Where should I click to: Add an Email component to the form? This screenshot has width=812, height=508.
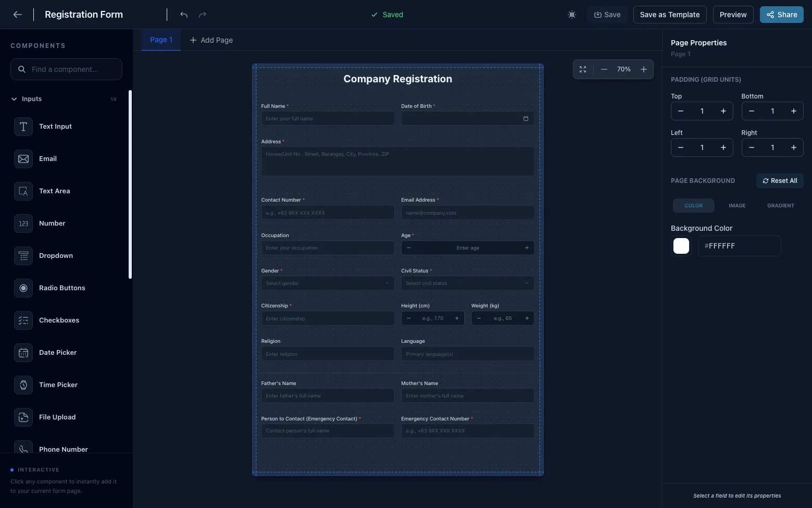(x=48, y=158)
